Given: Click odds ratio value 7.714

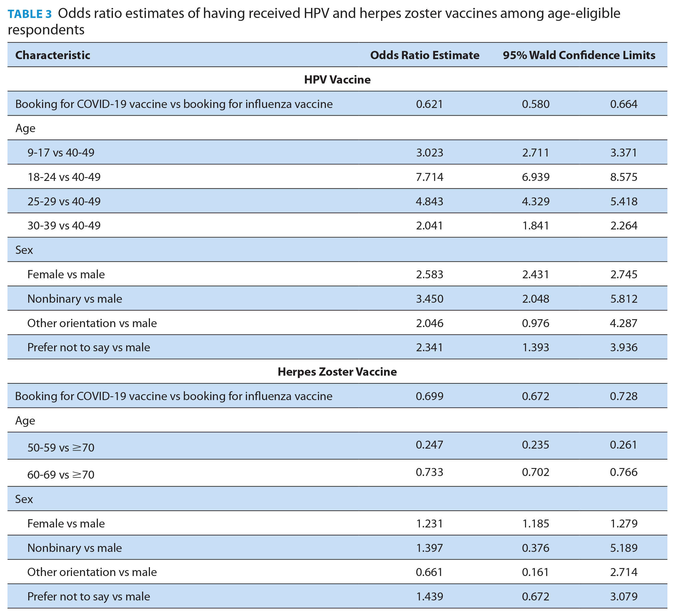Looking at the screenshot, I should click(x=430, y=177).
